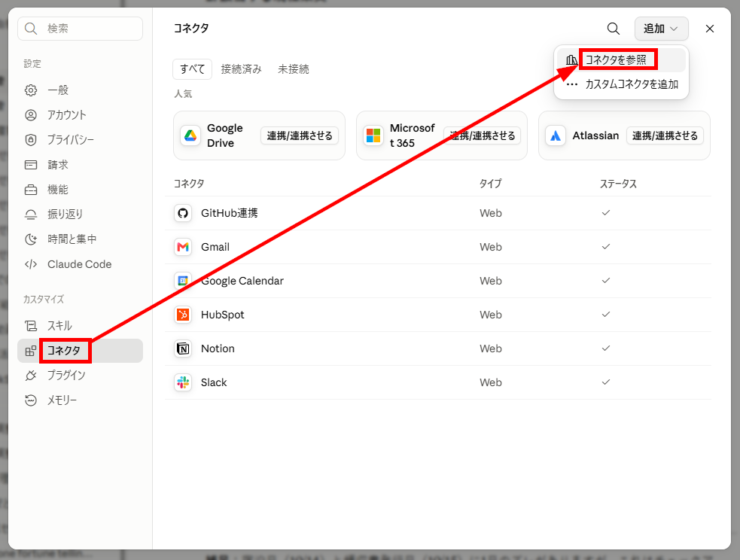This screenshot has height=560, width=740.
Task: Click the Notion connector icon
Action: click(x=183, y=348)
